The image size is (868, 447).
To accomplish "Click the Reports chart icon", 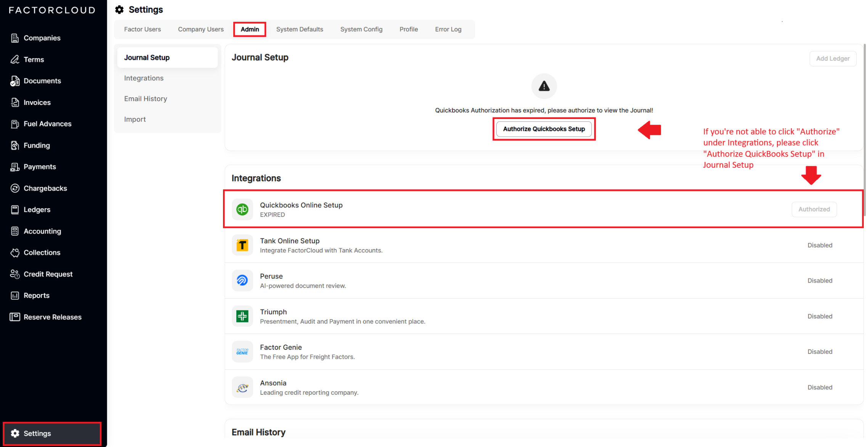I will tap(15, 296).
